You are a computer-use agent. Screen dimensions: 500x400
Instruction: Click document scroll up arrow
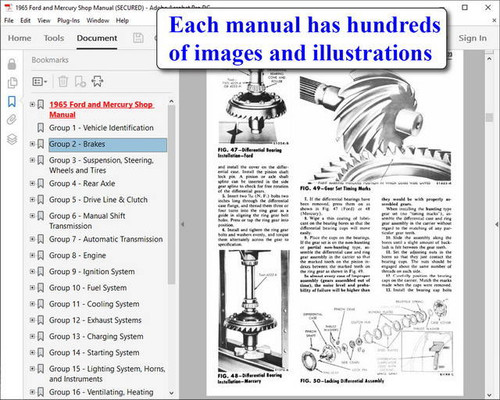pos(489,59)
